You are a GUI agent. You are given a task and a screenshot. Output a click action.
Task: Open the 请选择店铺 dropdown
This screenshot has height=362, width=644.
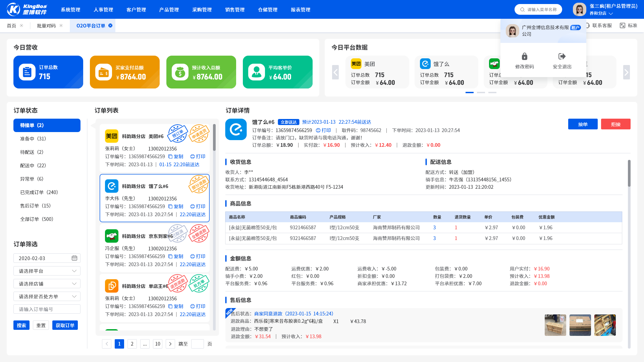[x=47, y=284]
